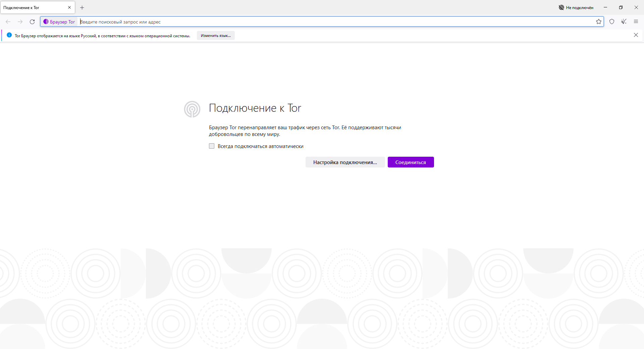The image size is (644, 349).
Task: Click the Не подключён status indicator
Action: (x=576, y=7)
